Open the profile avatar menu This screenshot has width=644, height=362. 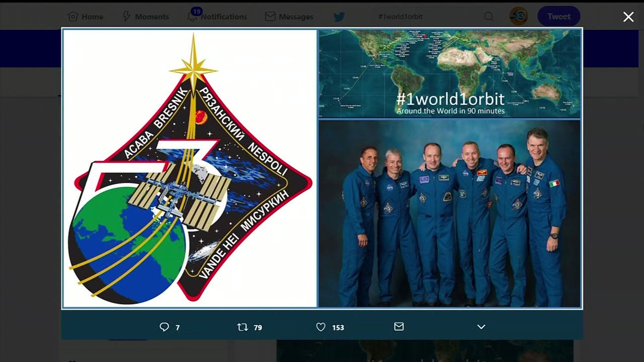tap(519, 17)
